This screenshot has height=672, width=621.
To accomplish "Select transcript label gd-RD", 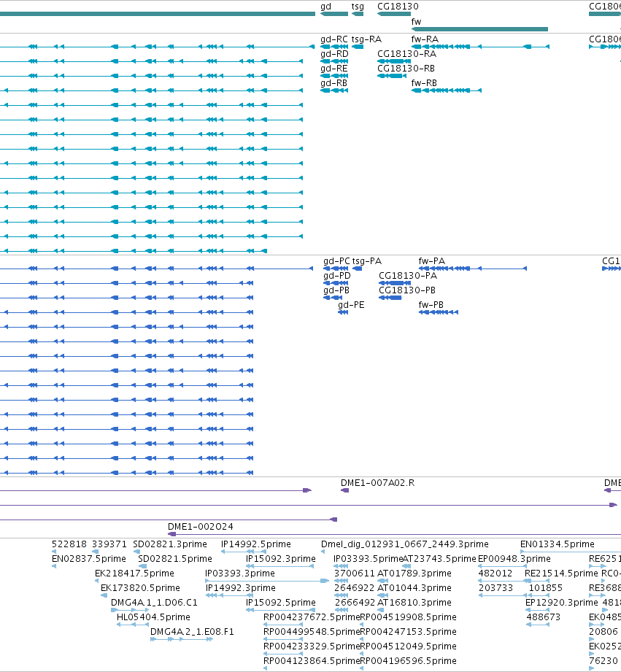I will 334,54.
